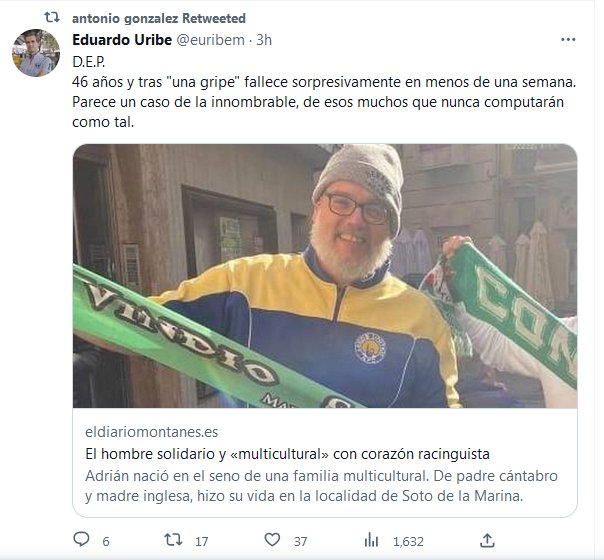The image size is (604, 560).
Task: Open the three-dot more options menu
Action: point(568,40)
